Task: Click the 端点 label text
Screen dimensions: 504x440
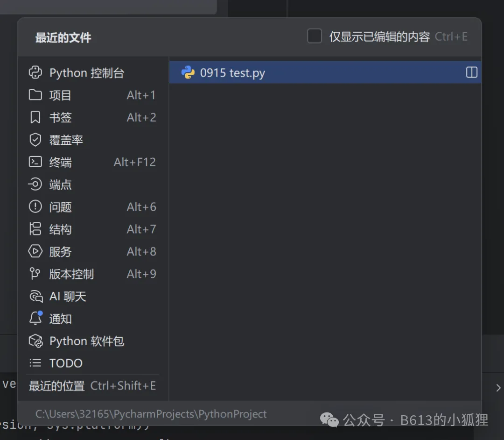Action: [x=60, y=185]
